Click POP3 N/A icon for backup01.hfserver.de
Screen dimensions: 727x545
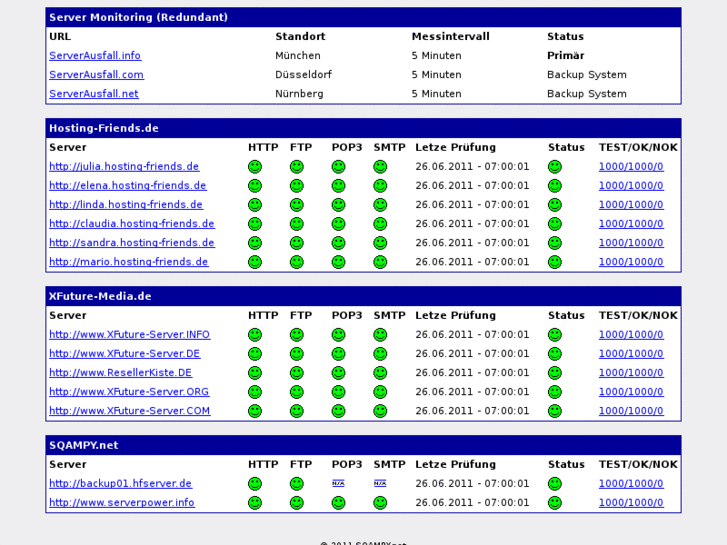point(338,483)
